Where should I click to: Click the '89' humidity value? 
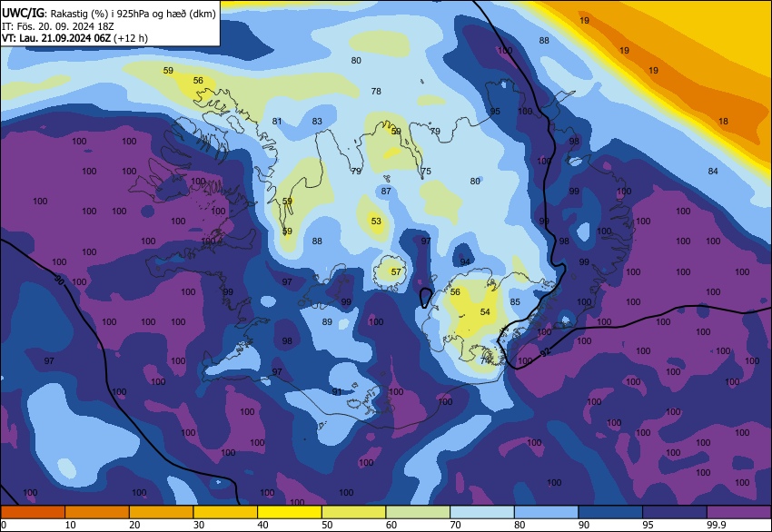[327, 322]
